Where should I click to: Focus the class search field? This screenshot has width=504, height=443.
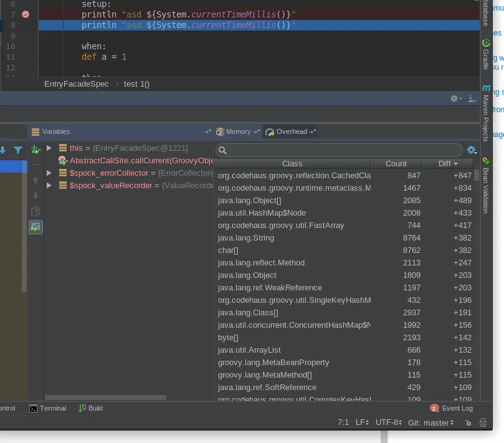click(x=339, y=150)
